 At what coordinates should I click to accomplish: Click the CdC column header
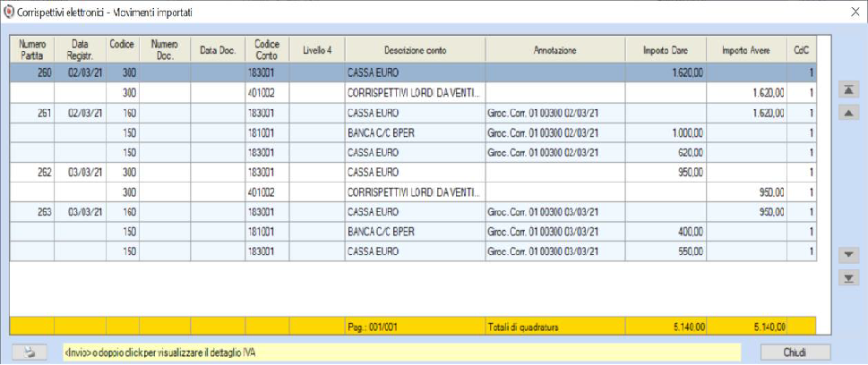tap(802, 50)
